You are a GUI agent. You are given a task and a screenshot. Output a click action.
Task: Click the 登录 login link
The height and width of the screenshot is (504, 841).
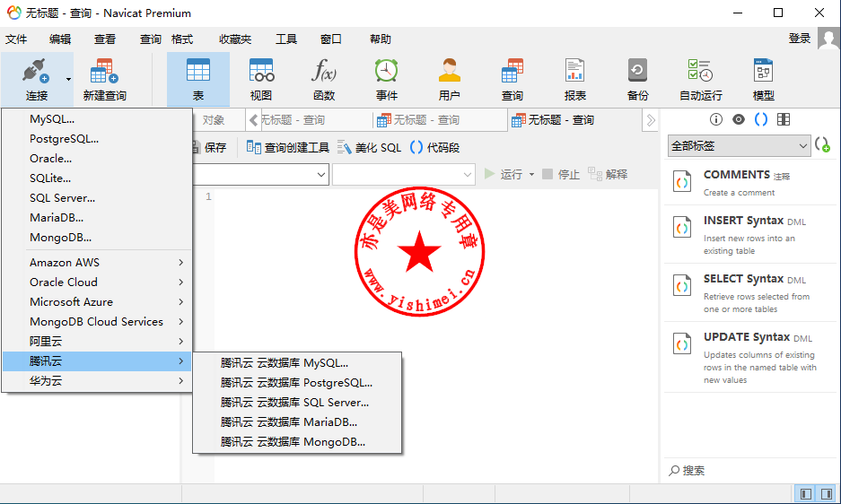[x=799, y=39]
